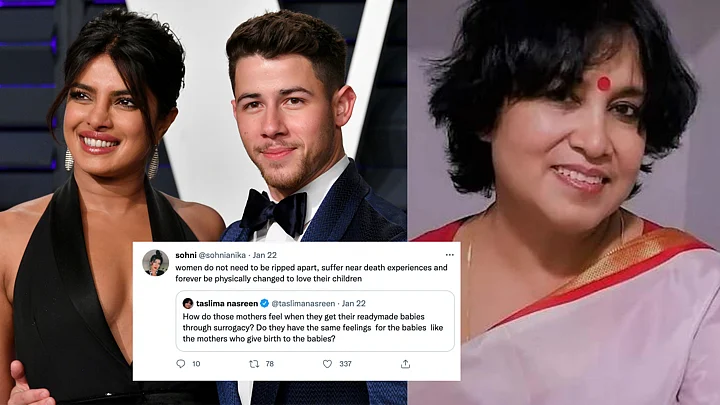Click the blue verified badge
The width and height of the screenshot is (720, 405).
tap(264, 303)
